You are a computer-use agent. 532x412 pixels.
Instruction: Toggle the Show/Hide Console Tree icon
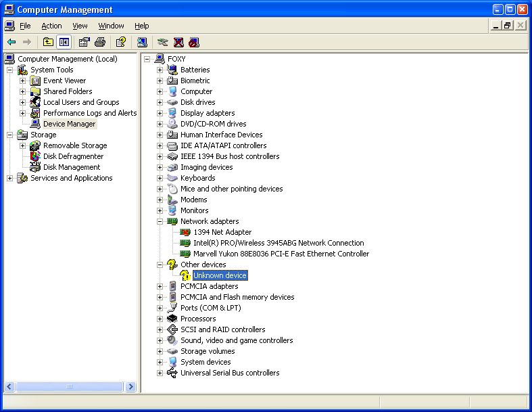64,42
